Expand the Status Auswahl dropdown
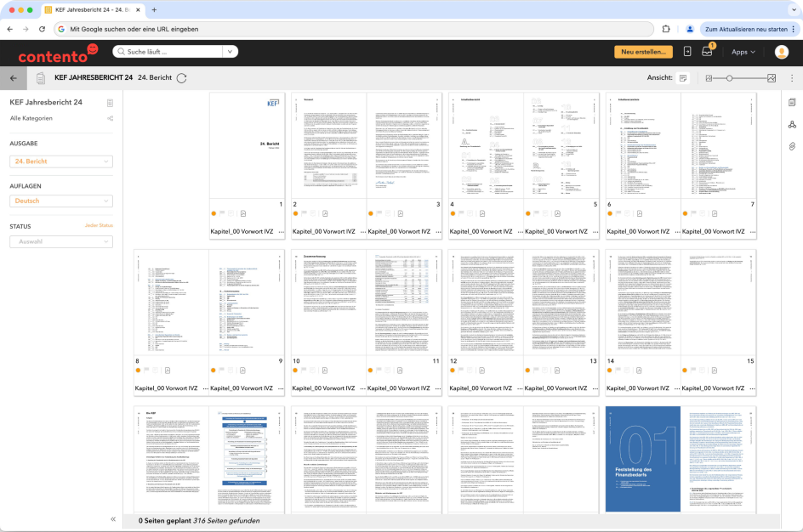The image size is (803, 532). (x=61, y=241)
